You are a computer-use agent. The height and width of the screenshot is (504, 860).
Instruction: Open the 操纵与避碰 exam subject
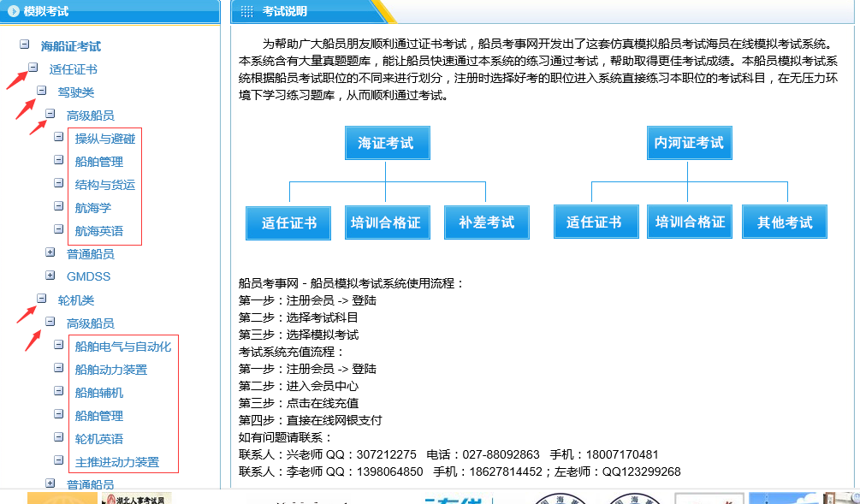[x=104, y=139]
